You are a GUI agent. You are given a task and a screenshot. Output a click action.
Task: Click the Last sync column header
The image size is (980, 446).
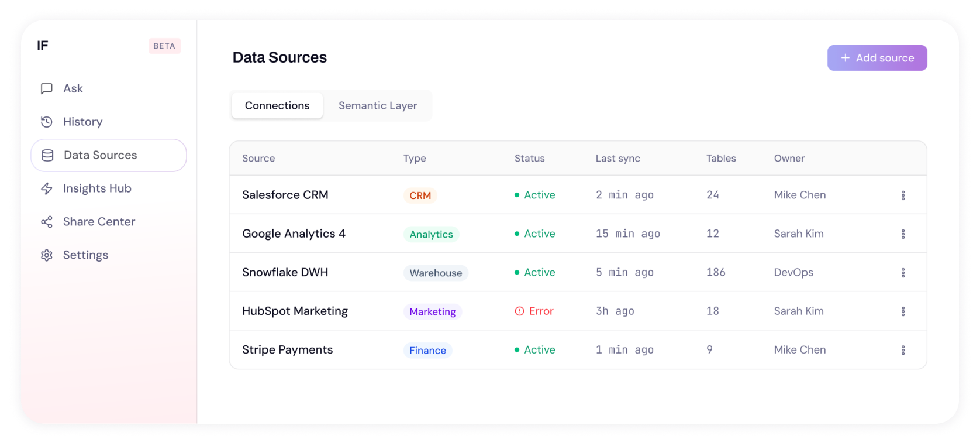[x=618, y=158]
